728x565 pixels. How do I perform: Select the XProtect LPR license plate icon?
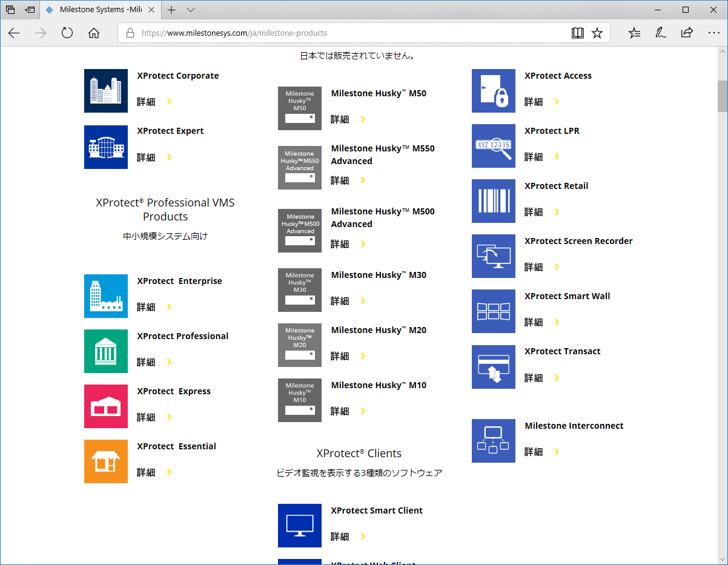[x=494, y=146]
